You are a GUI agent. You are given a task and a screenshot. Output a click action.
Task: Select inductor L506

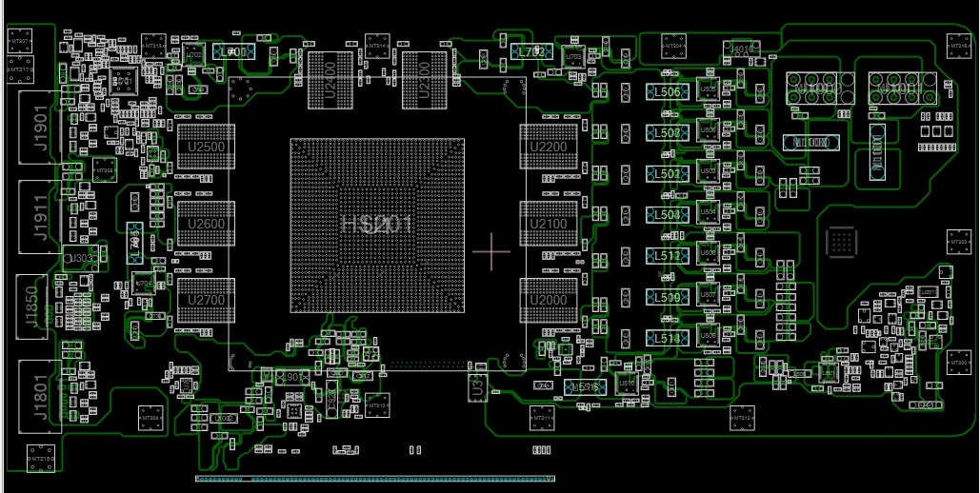[668, 92]
